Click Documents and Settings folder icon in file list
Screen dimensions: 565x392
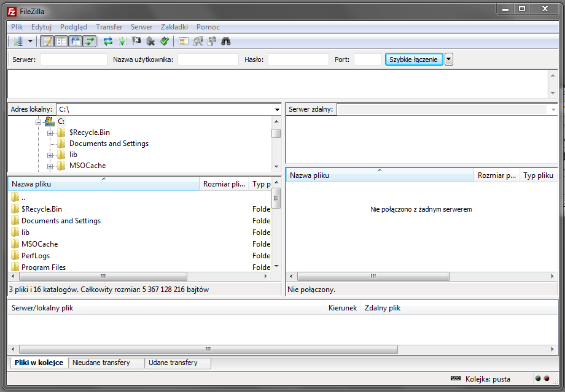[15, 220]
